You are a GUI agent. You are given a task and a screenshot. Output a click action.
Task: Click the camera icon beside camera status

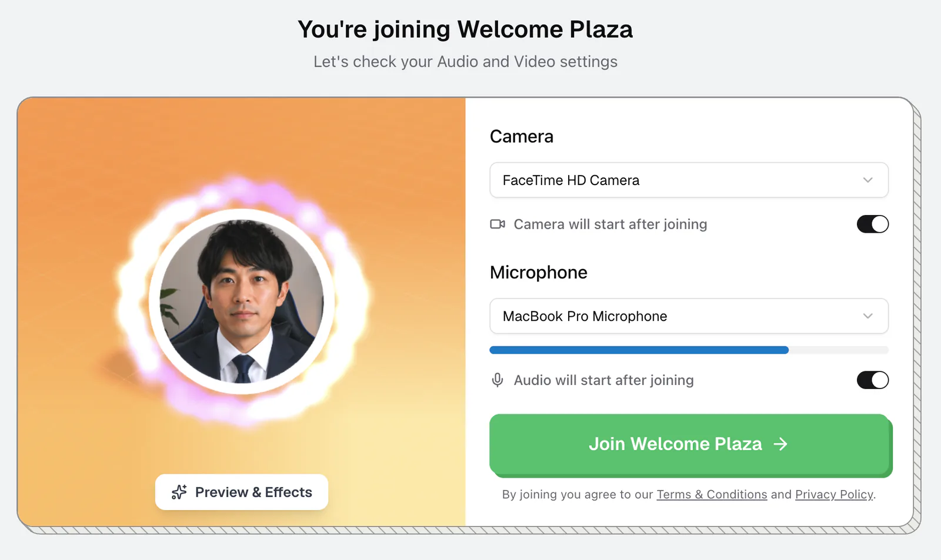(498, 224)
